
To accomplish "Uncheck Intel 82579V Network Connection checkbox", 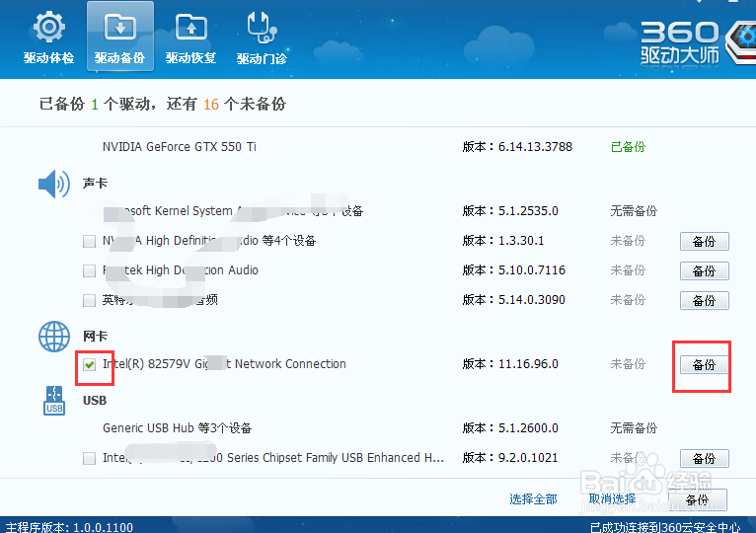I will (89, 364).
